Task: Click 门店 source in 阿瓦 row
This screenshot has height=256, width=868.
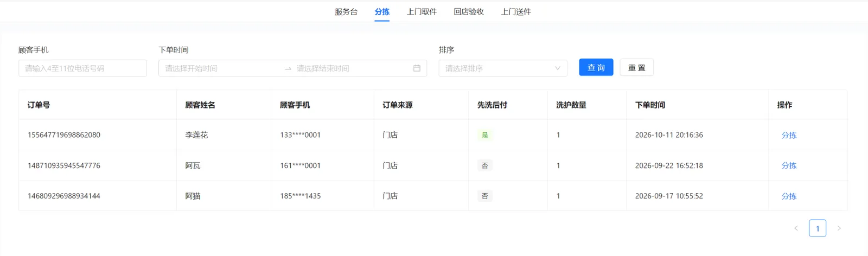Action: tap(390, 165)
